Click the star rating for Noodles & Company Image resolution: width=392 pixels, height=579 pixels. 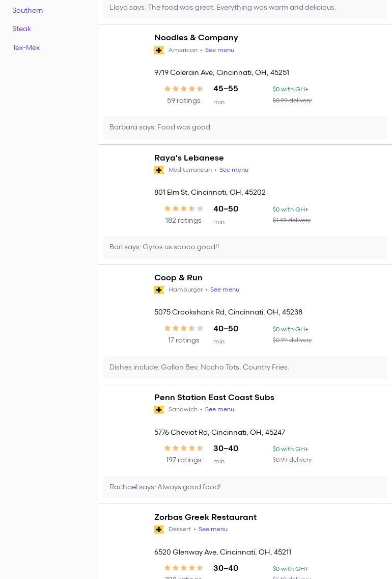184,89
